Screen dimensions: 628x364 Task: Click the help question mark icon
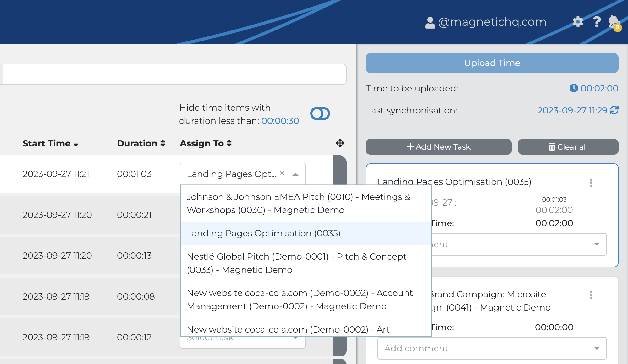pos(597,22)
